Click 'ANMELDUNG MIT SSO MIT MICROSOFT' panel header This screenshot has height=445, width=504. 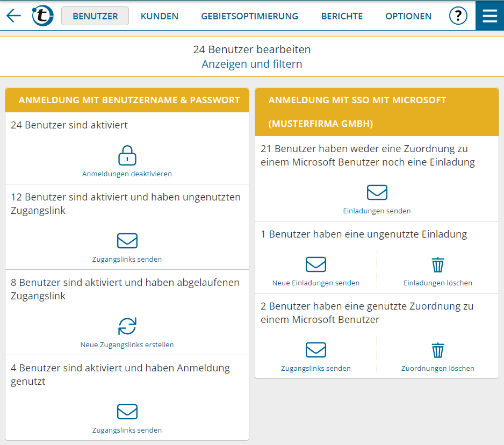click(x=377, y=112)
